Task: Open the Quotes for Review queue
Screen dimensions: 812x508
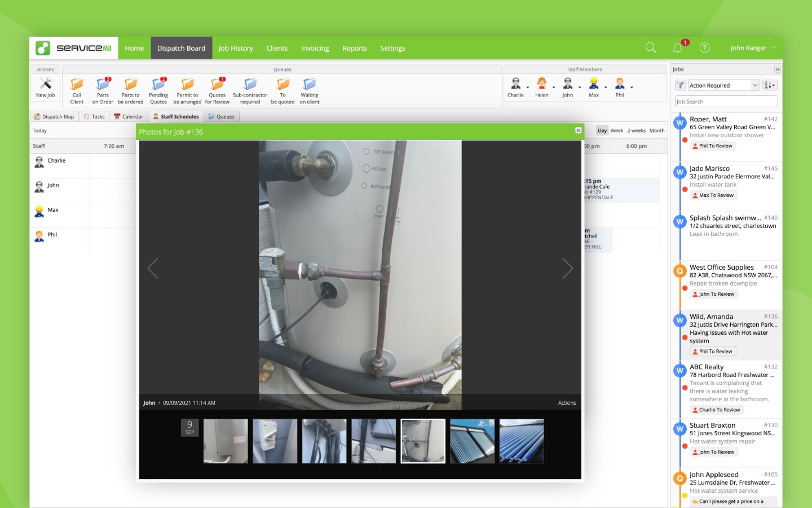Action: pos(217,91)
